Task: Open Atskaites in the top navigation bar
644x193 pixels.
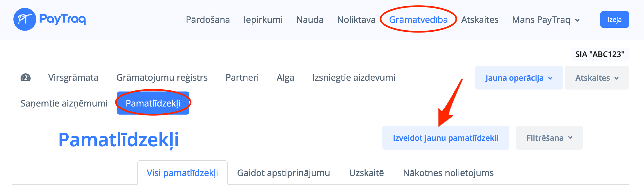Action: pos(480,20)
